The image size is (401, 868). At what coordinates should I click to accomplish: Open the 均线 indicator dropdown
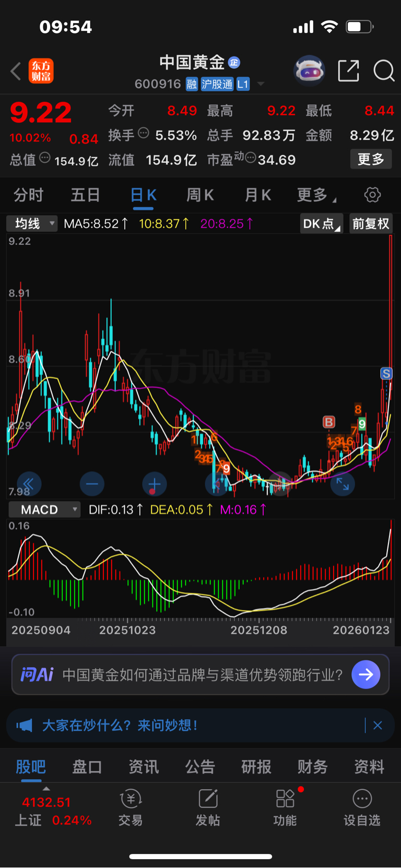click(x=32, y=224)
